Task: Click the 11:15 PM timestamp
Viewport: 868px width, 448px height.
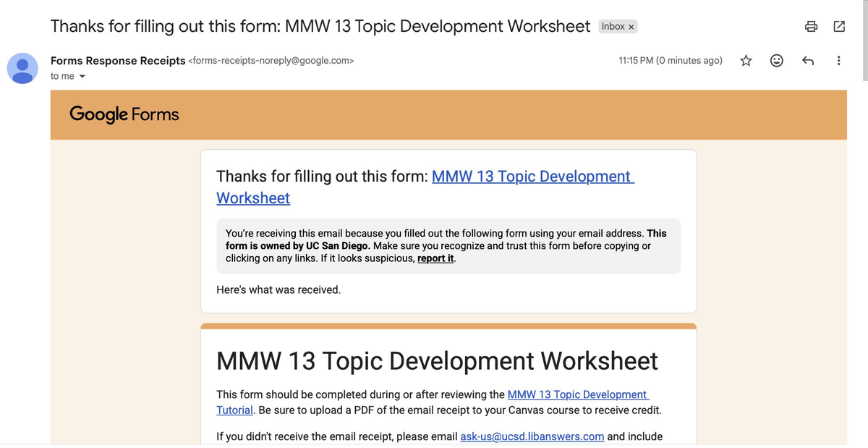Action: (671, 61)
